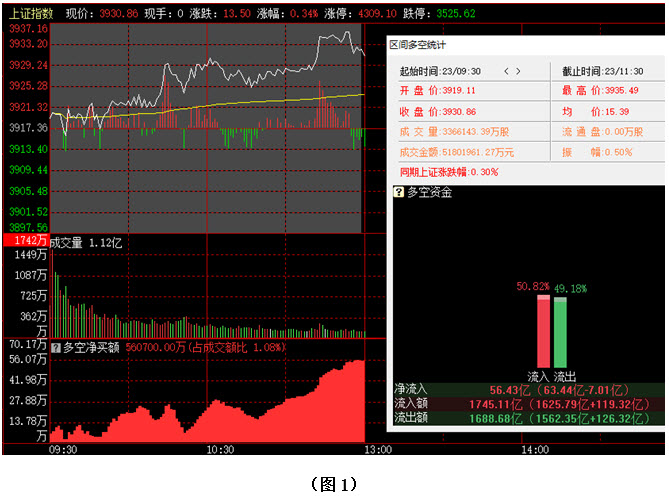
Task: Select the 净流入 row in the table
Action: (527, 389)
